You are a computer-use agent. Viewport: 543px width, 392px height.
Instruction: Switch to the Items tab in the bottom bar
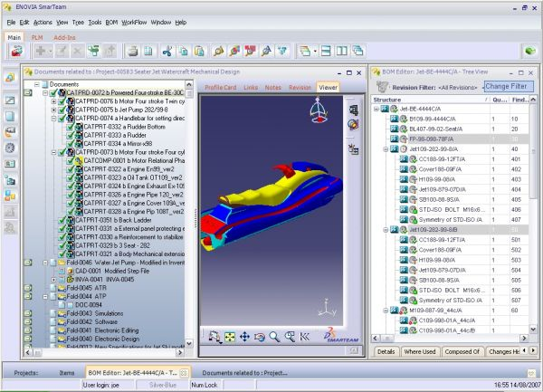point(66,373)
